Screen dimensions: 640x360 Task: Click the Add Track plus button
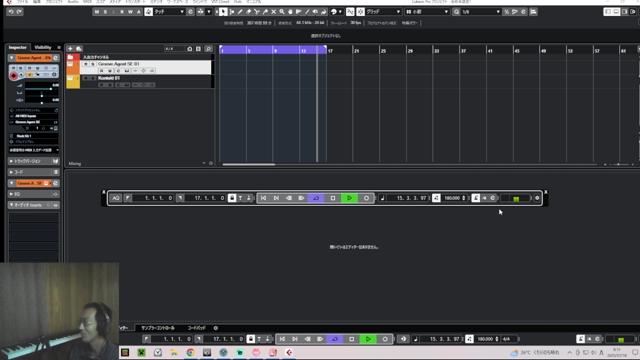70,49
